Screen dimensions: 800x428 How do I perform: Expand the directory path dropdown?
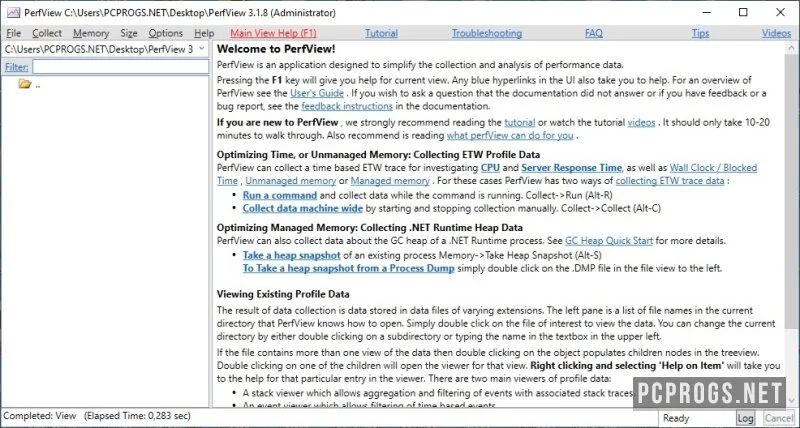tap(202, 48)
